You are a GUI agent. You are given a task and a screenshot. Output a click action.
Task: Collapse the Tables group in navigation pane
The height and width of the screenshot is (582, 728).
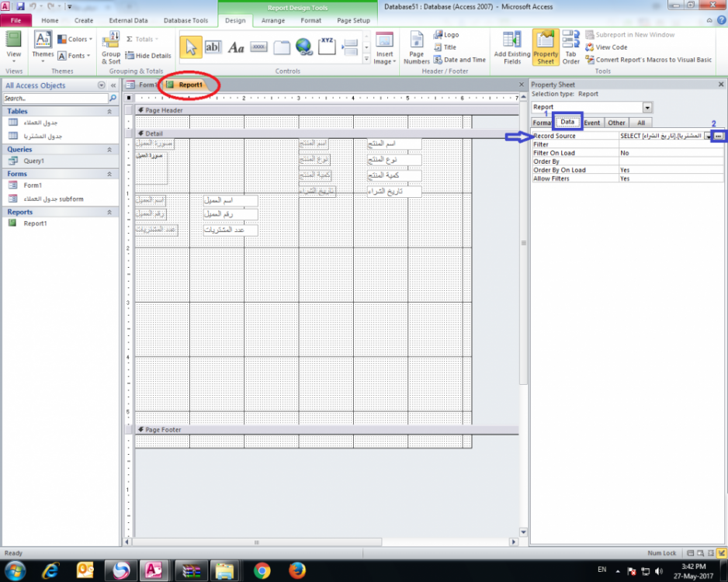pyautogui.click(x=109, y=111)
